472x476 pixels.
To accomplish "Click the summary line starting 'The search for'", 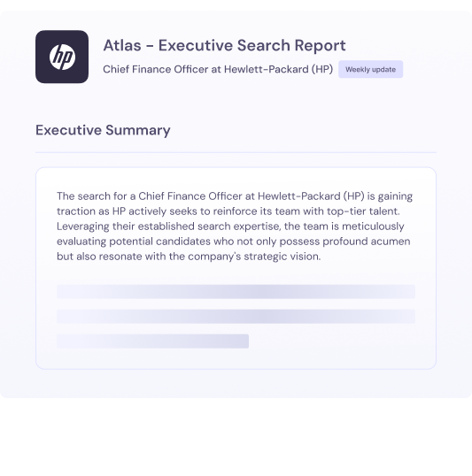I will tap(235, 196).
